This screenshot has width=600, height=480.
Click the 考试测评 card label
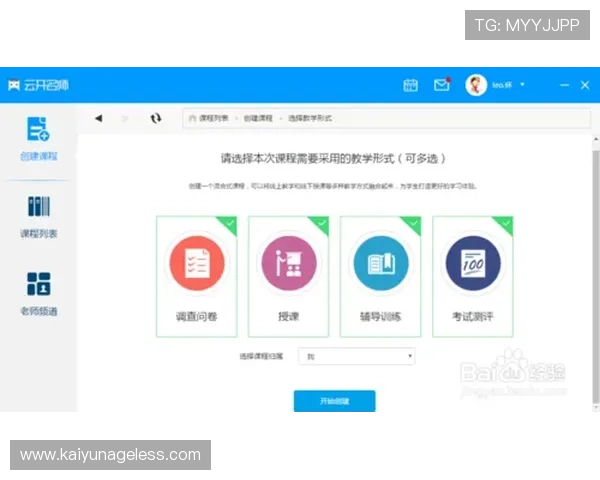click(473, 317)
